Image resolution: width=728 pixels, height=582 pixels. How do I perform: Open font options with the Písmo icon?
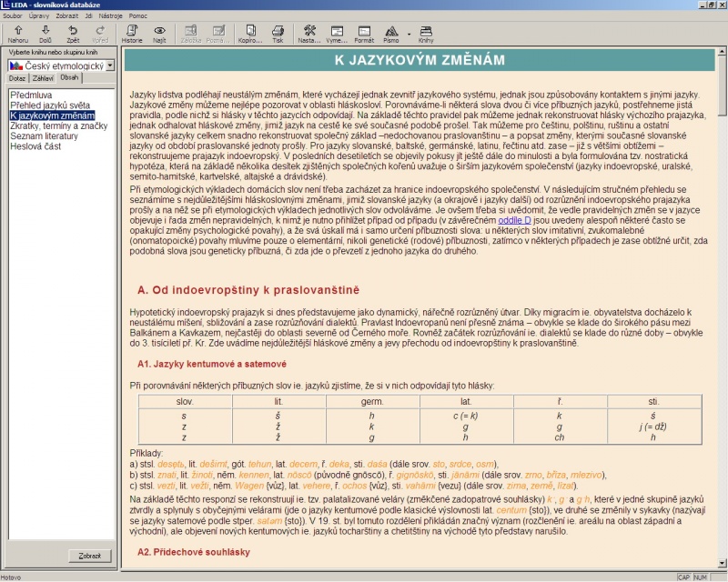(x=391, y=34)
